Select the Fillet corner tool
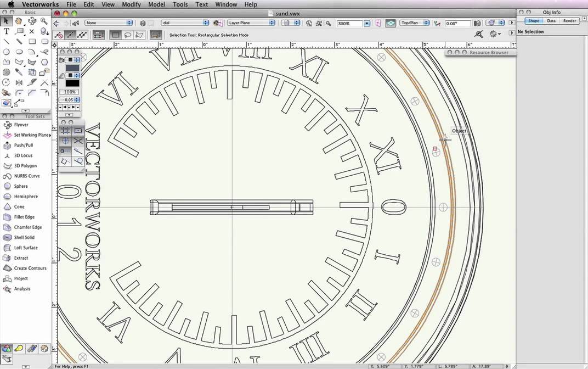This screenshot has height=369, width=588. (19, 92)
